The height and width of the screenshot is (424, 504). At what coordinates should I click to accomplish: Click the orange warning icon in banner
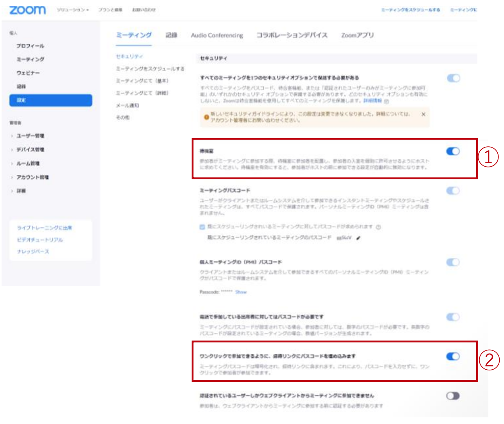(x=206, y=117)
